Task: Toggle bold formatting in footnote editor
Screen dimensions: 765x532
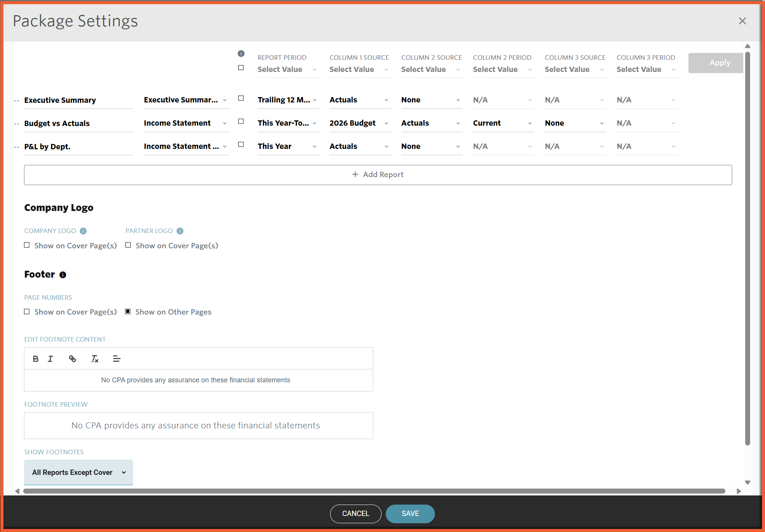Action: pos(35,359)
